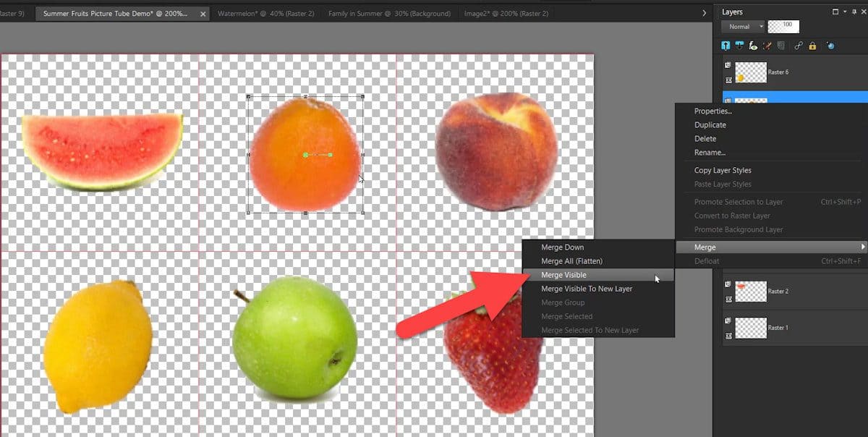Click the Link Layers icon
The height and width of the screenshot is (437, 868).
coord(798,45)
